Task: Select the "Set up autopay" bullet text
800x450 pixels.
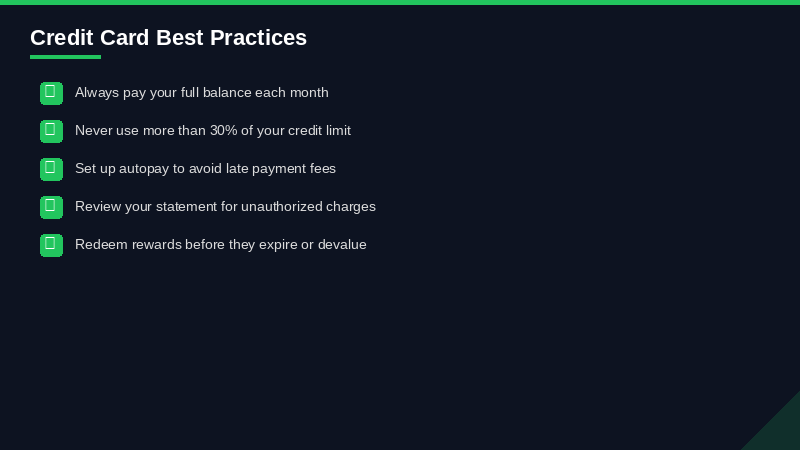Action: click(205, 169)
